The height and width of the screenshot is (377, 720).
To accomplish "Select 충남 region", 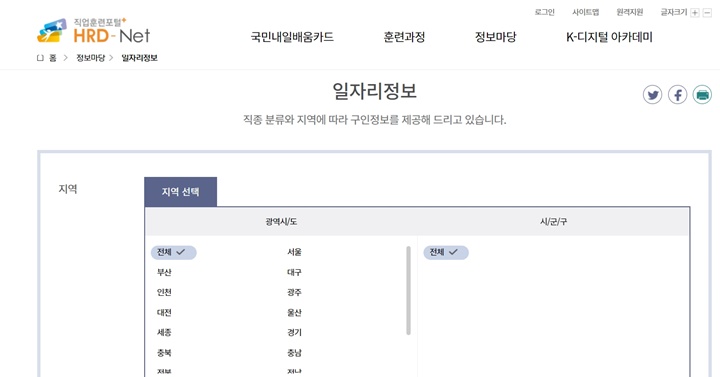I will [294, 353].
